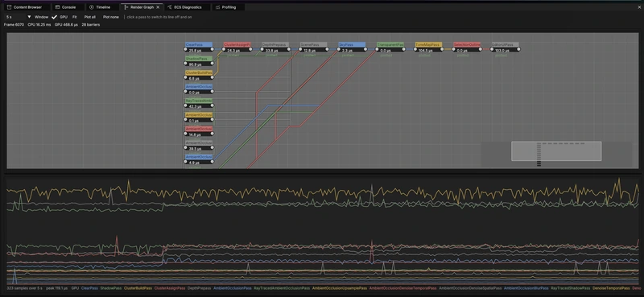Click RayTracedShadowPass in the bottom legend

tap(570, 288)
